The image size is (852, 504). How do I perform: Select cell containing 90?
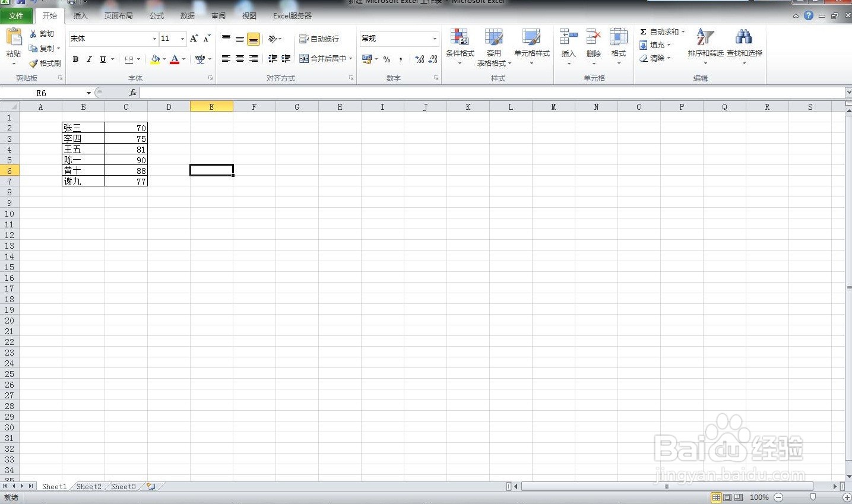[126, 160]
